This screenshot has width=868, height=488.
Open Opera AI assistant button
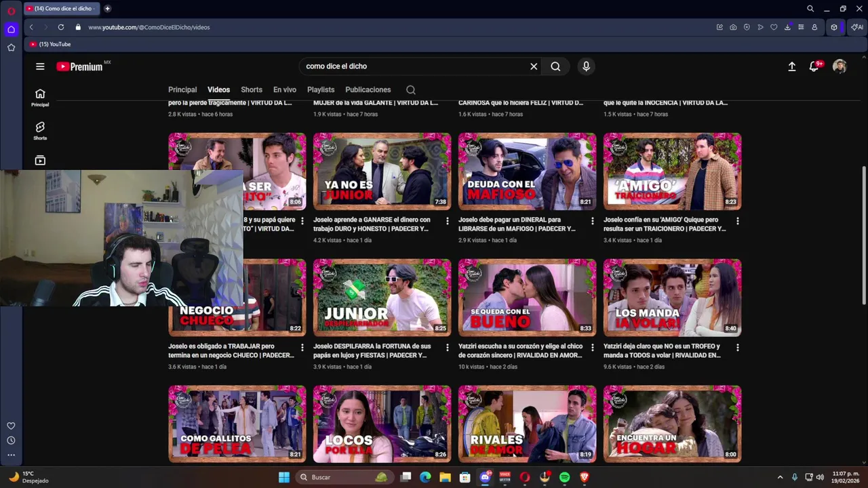click(857, 27)
